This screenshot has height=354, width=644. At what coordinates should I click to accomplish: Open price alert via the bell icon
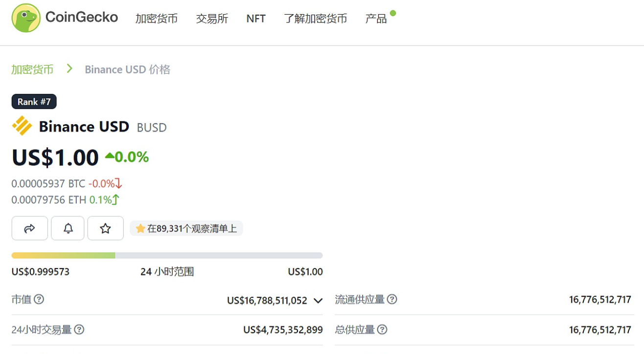[68, 228]
